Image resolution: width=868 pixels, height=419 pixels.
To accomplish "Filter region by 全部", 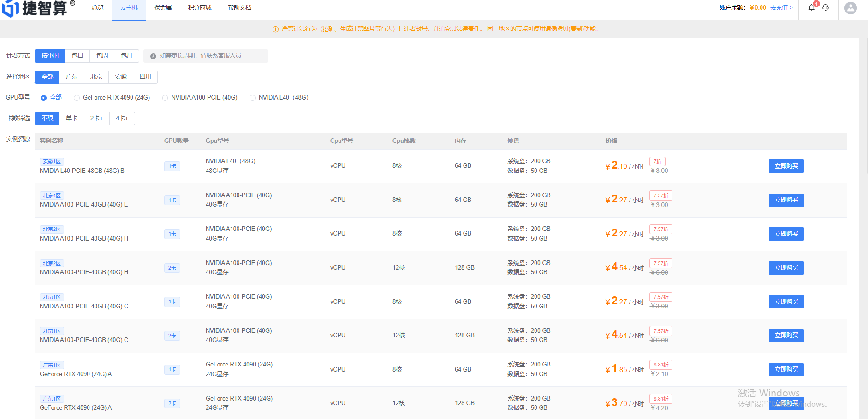I will (x=47, y=77).
